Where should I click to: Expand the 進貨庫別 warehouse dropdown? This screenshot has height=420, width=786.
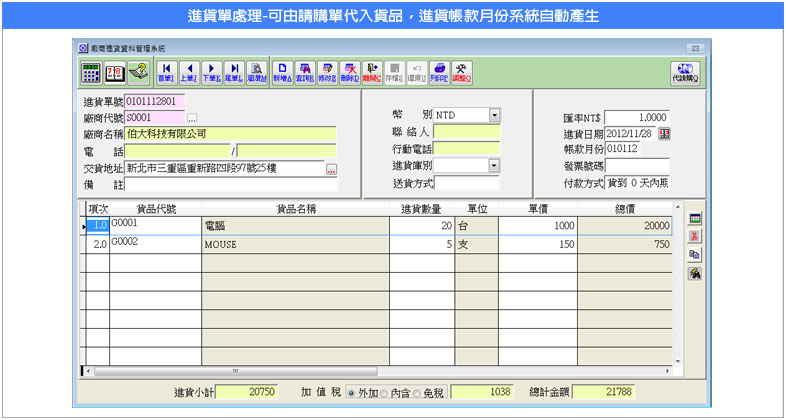pyautogui.click(x=494, y=166)
